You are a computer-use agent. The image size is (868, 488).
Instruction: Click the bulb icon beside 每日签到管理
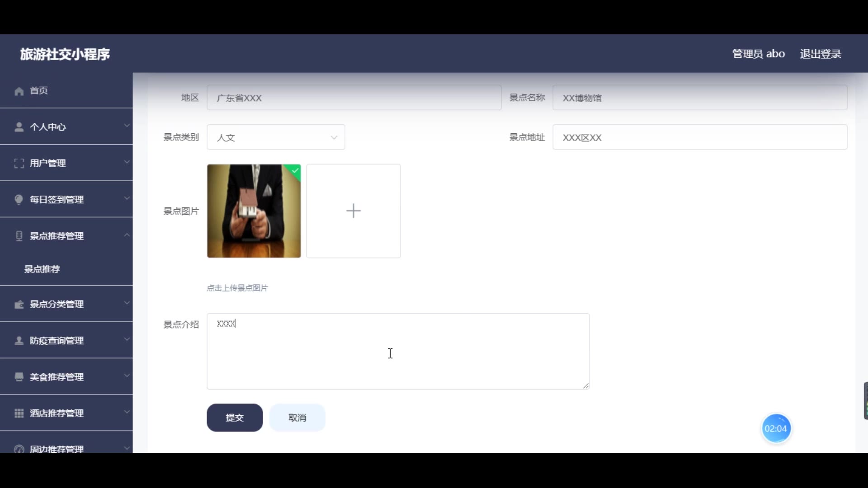19,200
